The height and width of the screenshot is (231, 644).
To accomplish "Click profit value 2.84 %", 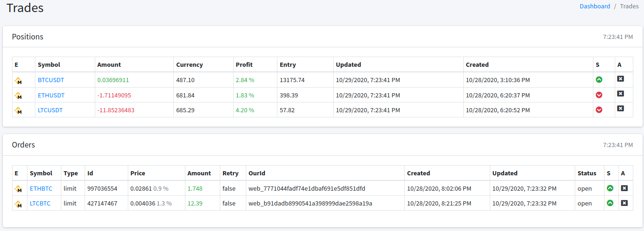I will (x=245, y=80).
